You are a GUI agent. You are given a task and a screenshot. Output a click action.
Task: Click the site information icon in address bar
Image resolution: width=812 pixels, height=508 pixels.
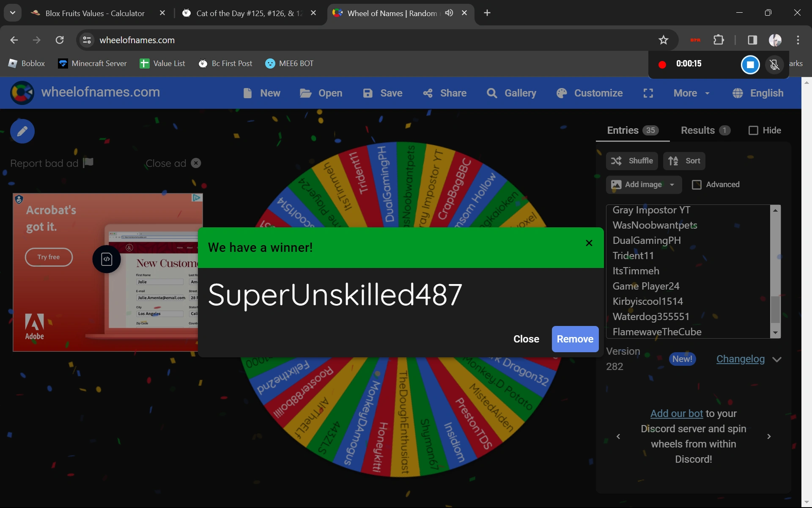tap(87, 40)
